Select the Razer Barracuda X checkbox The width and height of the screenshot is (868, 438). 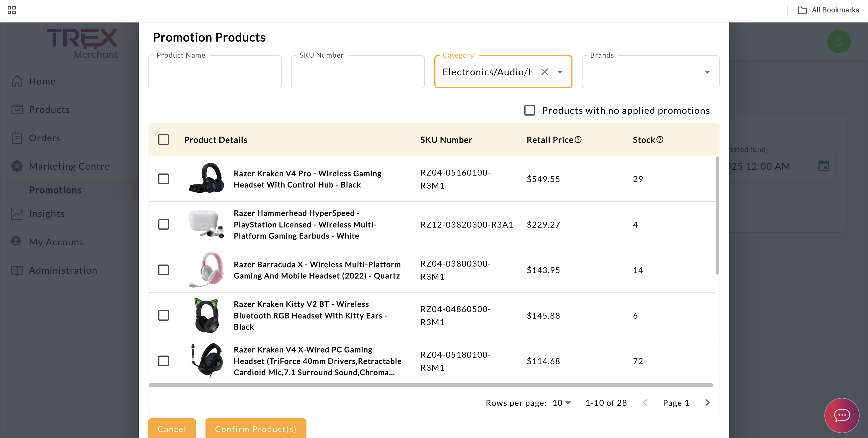(x=164, y=270)
